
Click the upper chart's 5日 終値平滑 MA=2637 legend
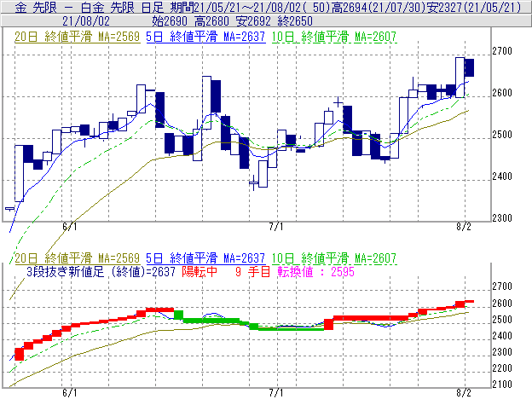coord(205,37)
